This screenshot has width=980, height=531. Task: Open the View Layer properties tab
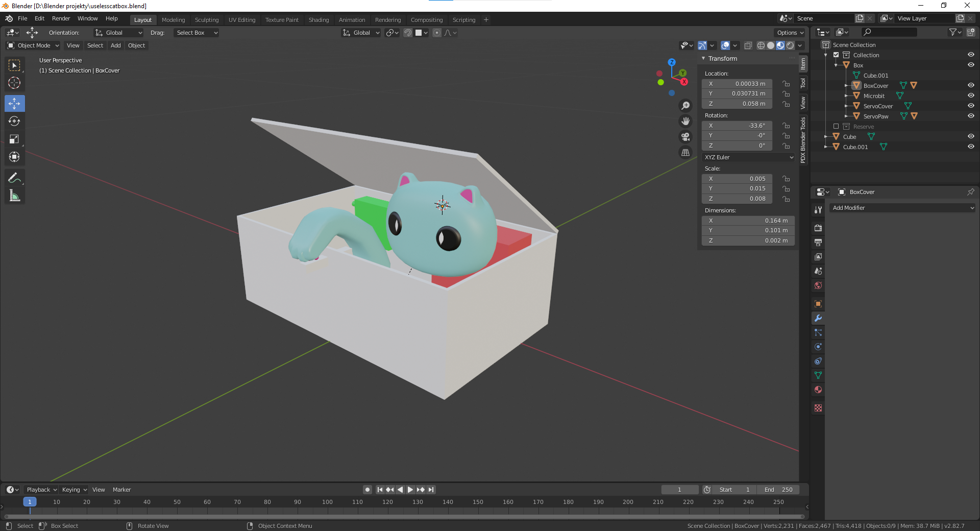[x=818, y=257]
